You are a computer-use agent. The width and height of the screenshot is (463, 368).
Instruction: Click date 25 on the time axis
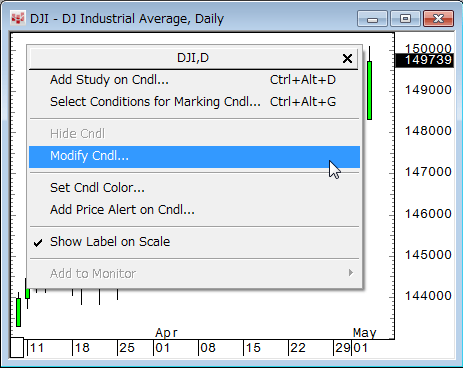coord(127,348)
